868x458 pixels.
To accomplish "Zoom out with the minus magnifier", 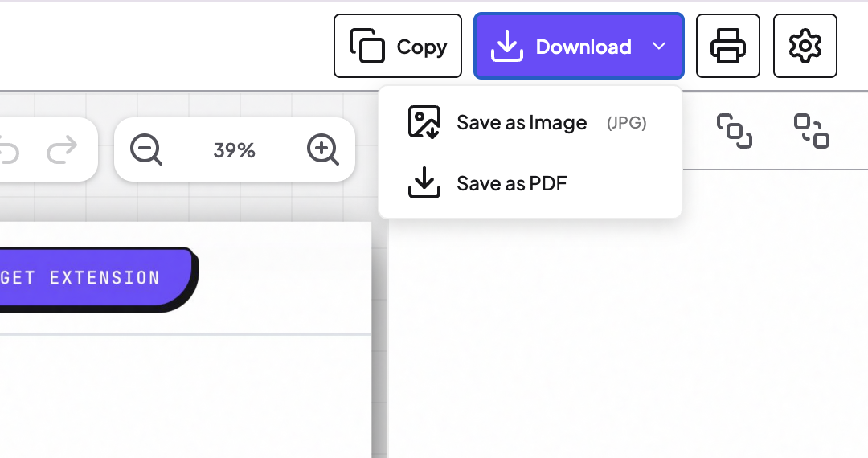I will pyautogui.click(x=146, y=149).
